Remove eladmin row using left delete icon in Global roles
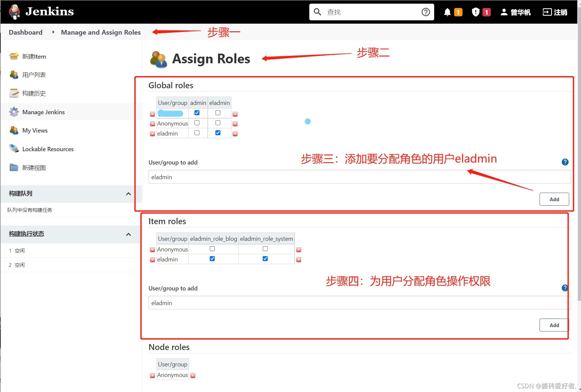 (152, 134)
